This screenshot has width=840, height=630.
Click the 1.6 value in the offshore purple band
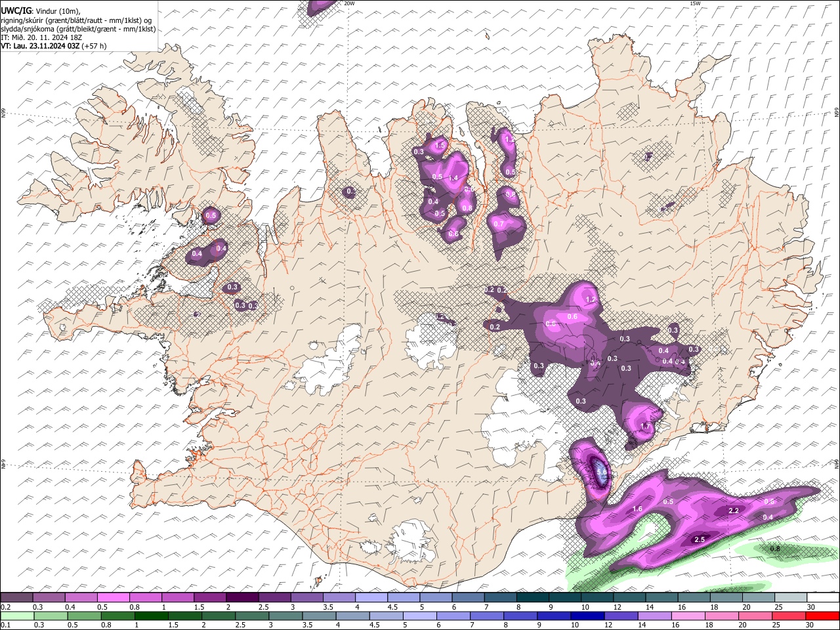pyautogui.click(x=637, y=509)
